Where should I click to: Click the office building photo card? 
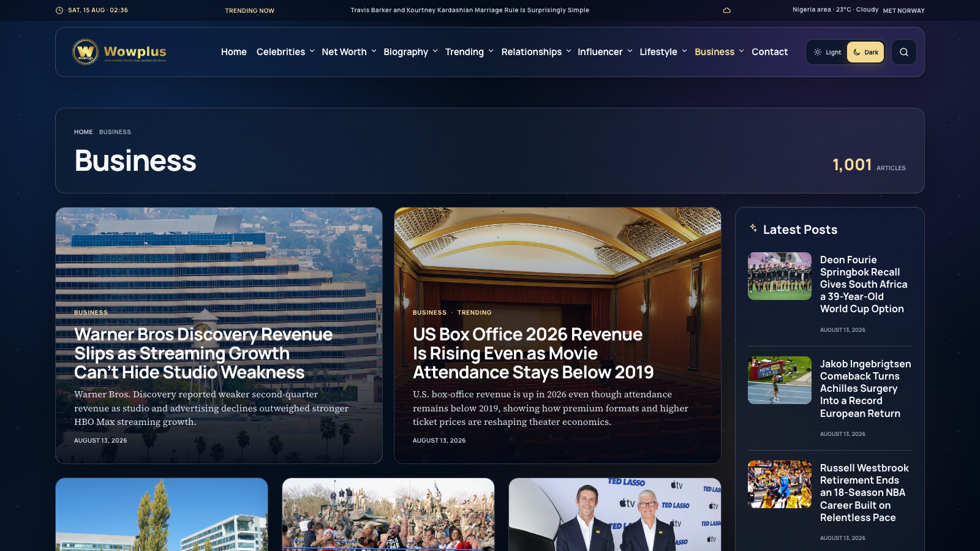pos(162,514)
